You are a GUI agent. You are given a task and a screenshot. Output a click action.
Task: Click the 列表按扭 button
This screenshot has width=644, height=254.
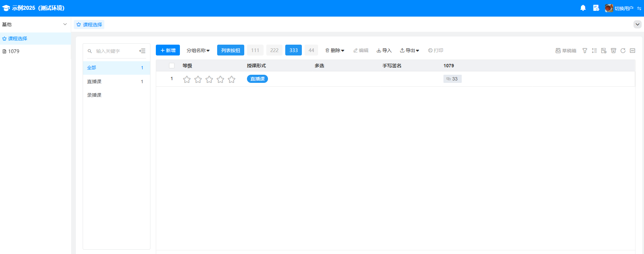pyautogui.click(x=230, y=50)
